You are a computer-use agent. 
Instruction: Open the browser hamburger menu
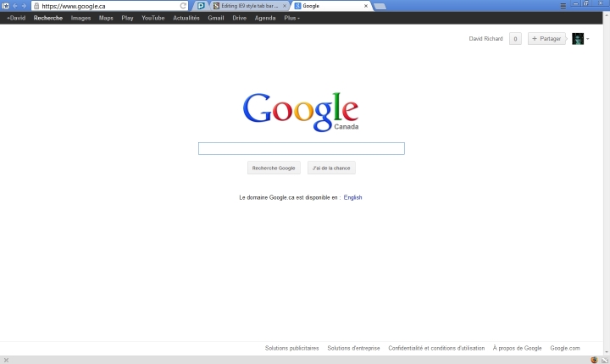[x=563, y=6]
